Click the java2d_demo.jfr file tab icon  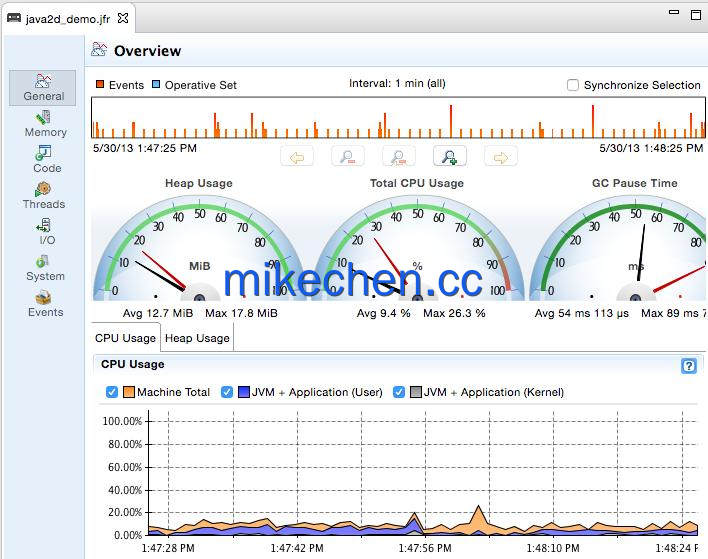click(14, 18)
